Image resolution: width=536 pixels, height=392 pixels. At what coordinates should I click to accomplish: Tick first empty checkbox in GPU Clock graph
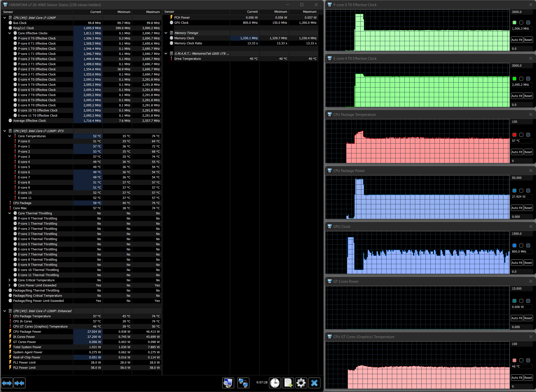(x=521, y=245)
